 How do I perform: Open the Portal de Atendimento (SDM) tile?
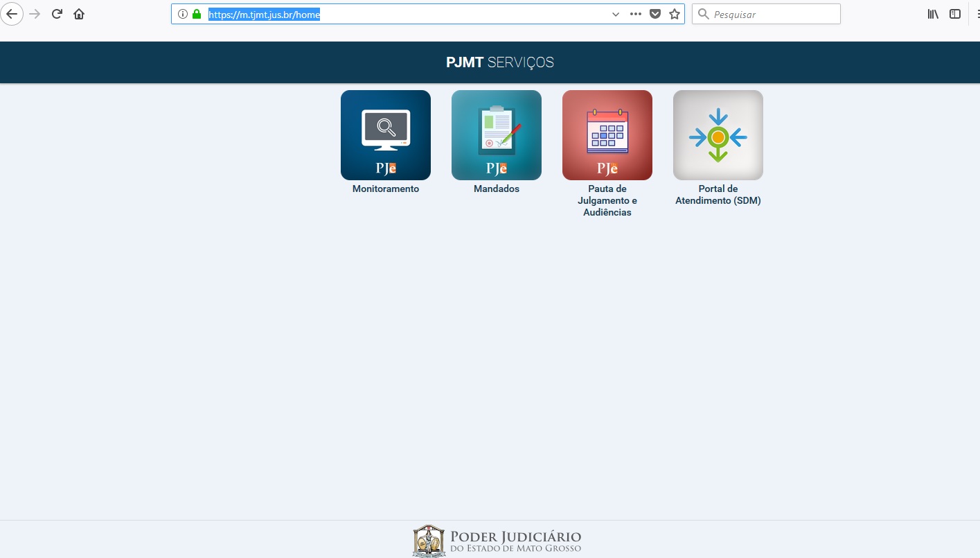pyautogui.click(x=718, y=135)
